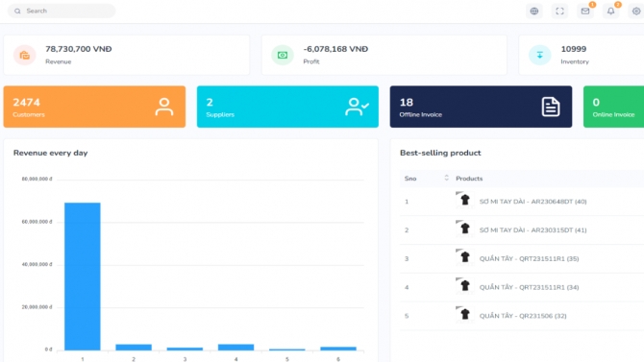
Task: Click the 60,000,000 đ axis label
Action: (x=37, y=222)
